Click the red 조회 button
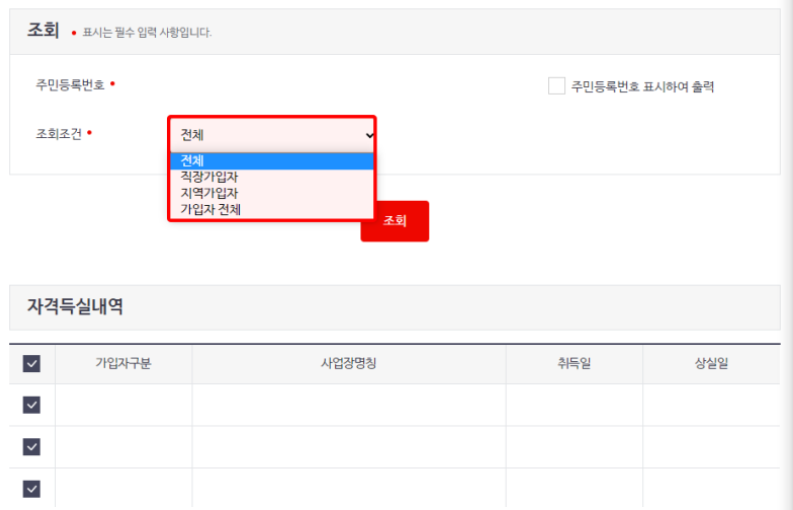 tap(395, 221)
